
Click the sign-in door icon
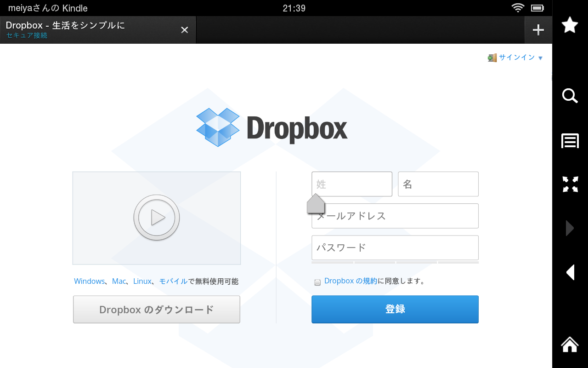(492, 58)
